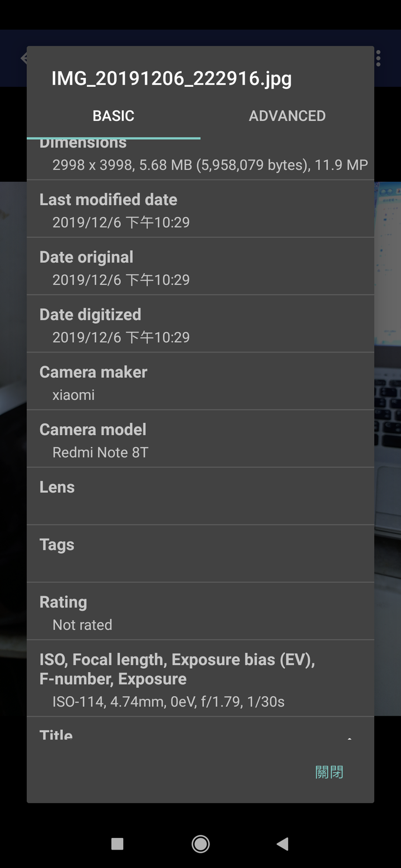This screenshot has width=401, height=868.
Task: Select the empty Tags row
Action: pos(200,554)
